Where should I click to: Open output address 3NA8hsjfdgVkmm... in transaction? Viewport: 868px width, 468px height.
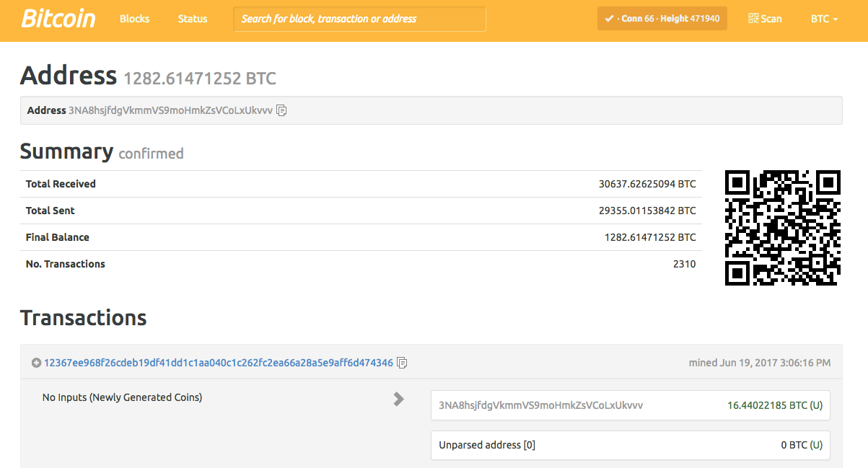pyautogui.click(x=540, y=405)
